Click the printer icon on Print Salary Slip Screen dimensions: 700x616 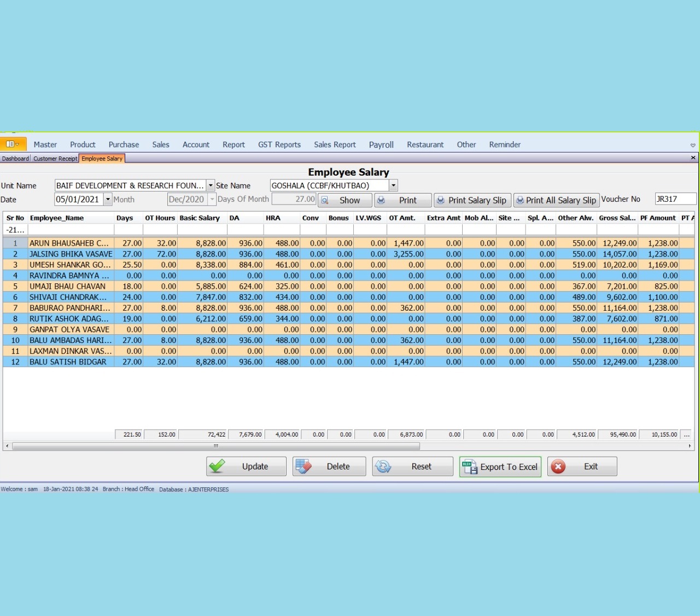pyautogui.click(x=441, y=200)
